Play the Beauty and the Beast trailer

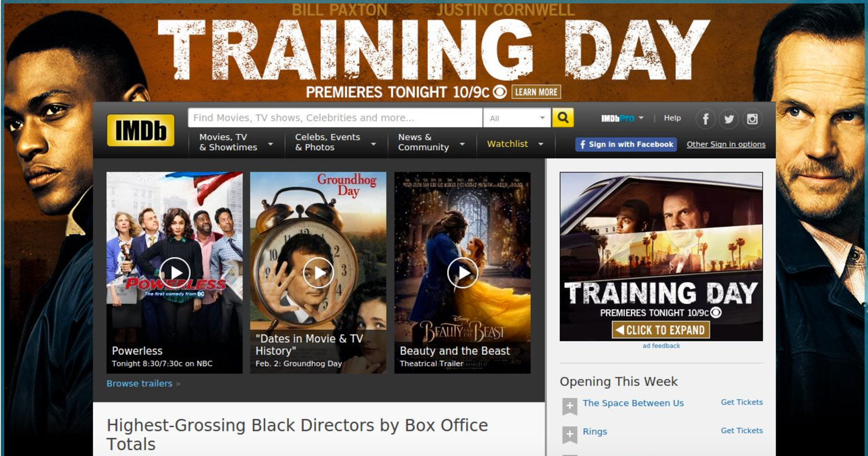(x=462, y=273)
